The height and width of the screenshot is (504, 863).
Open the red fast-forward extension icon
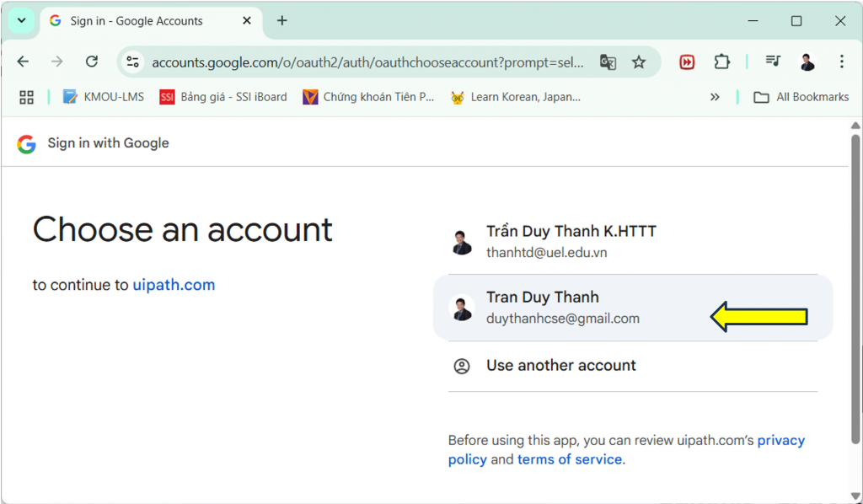click(x=687, y=62)
